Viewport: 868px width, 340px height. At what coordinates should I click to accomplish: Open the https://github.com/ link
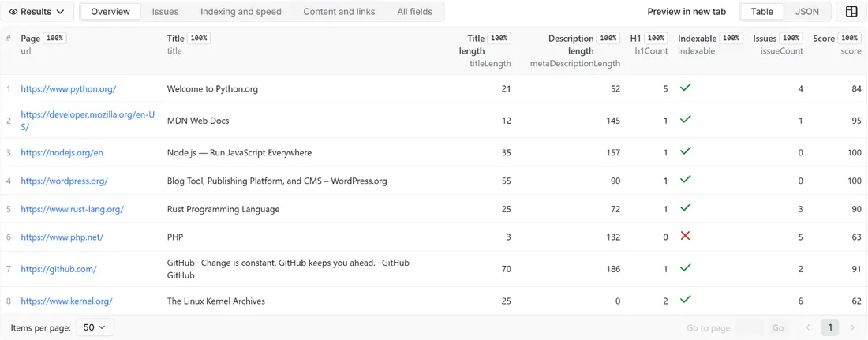pos(58,269)
